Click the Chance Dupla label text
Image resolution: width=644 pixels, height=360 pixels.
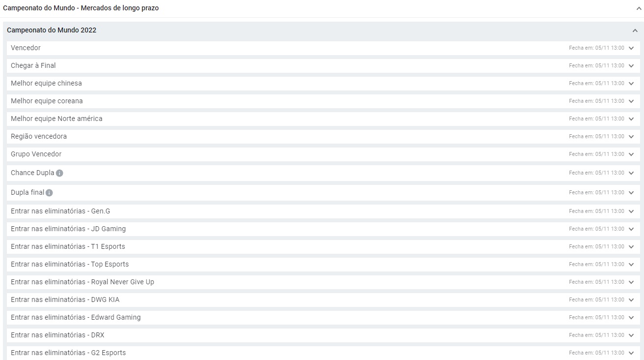point(32,173)
